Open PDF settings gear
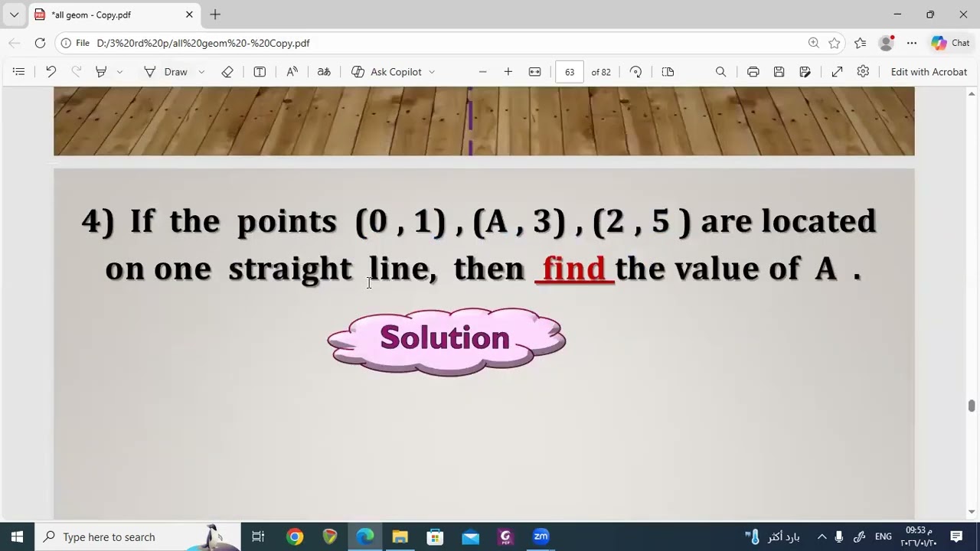Viewport: 980px width, 551px height. pos(863,72)
